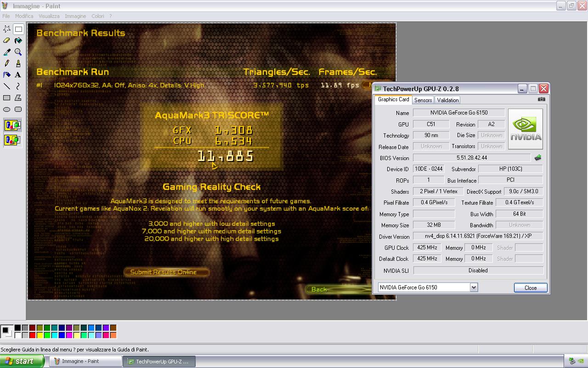Pick the Rectangle shape tool
Screen dimensions: 588x368
(x=7, y=98)
